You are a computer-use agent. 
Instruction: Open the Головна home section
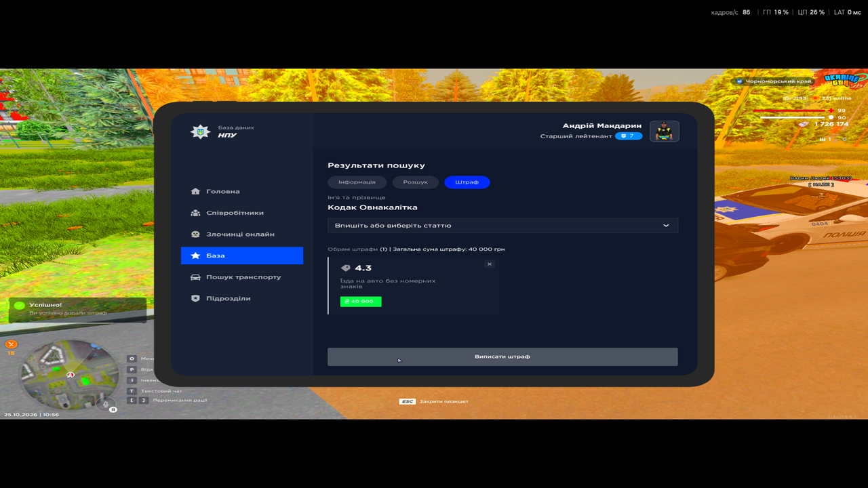pyautogui.click(x=242, y=192)
